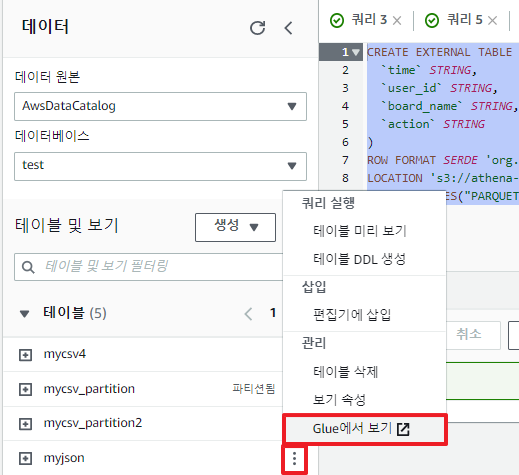The width and height of the screenshot is (519, 475).
Task: Click the green check icon on 쿼리 5
Action: pos(432,21)
